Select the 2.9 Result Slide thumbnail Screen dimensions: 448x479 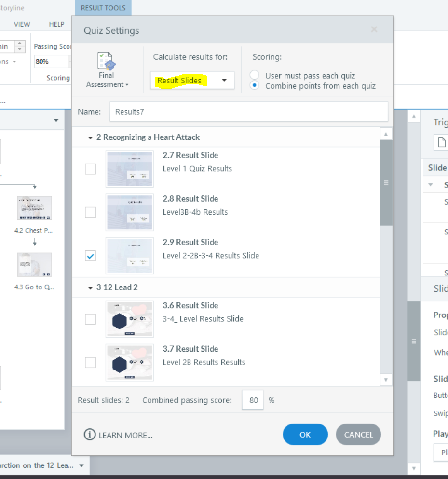click(x=130, y=256)
